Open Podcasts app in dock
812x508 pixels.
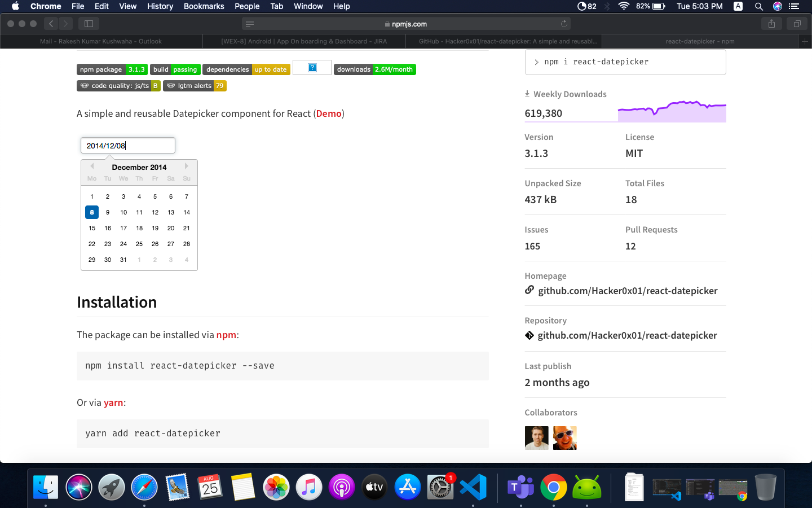342,487
